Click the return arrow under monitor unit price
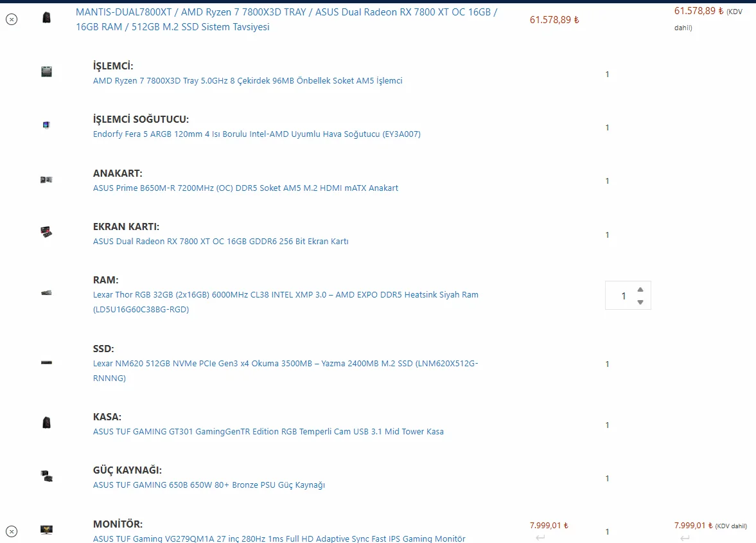Screen dimensions: 756x543 pyautogui.click(x=540, y=537)
